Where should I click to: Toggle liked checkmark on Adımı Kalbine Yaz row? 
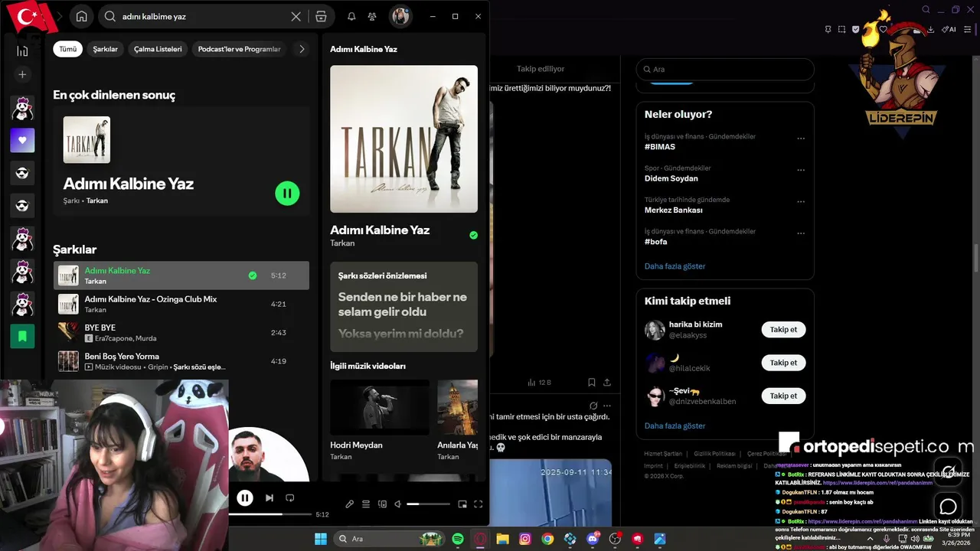point(253,275)
